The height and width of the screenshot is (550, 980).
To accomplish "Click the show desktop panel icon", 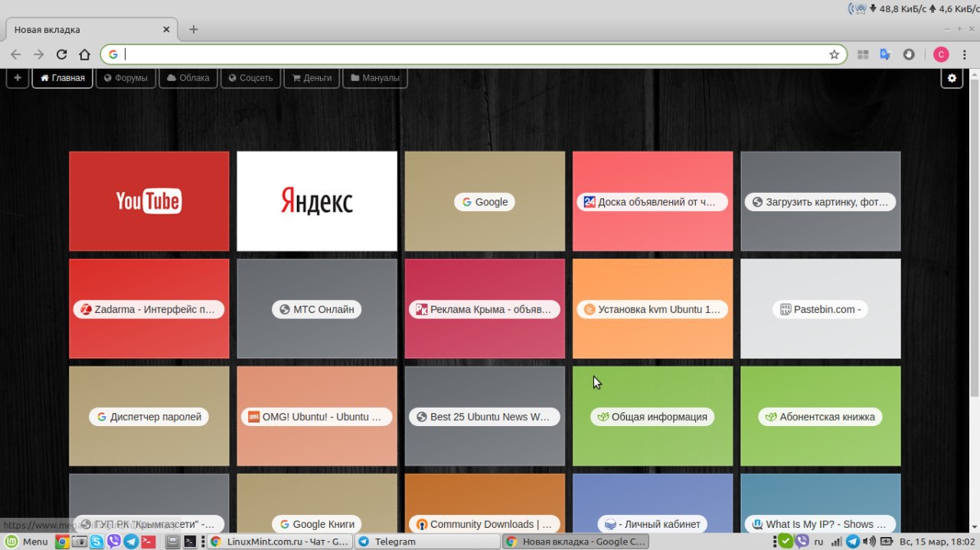I will click(173, 542).
